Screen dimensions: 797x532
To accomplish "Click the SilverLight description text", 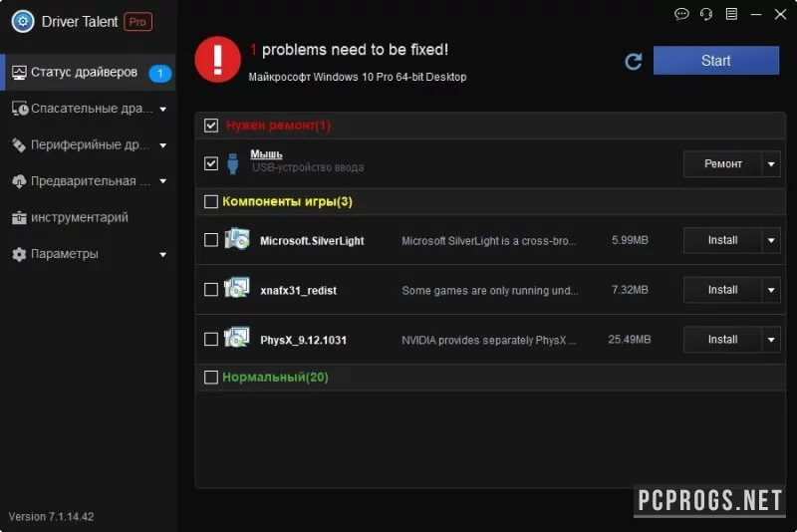I will [x=489, y=241].
